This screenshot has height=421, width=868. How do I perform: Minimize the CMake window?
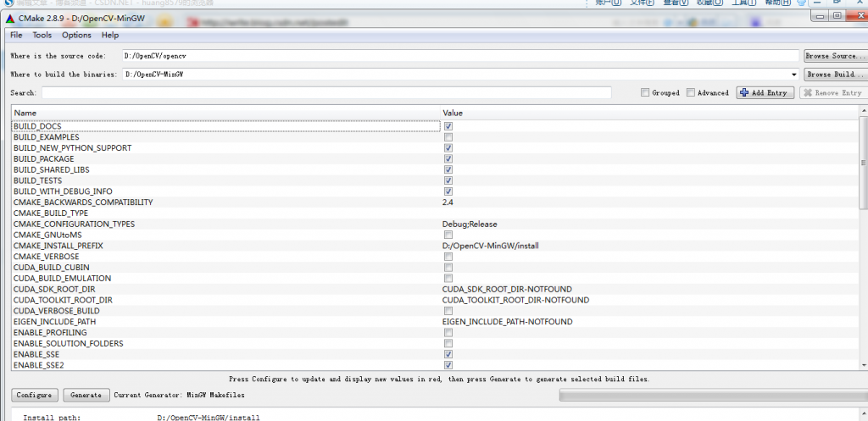click(x=821, y=16)
